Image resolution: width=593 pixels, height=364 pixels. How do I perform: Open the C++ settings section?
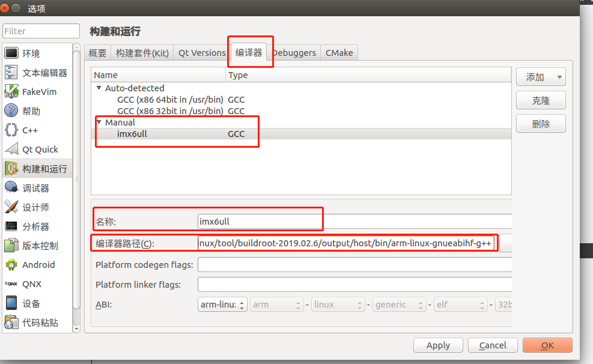[28, 130]
